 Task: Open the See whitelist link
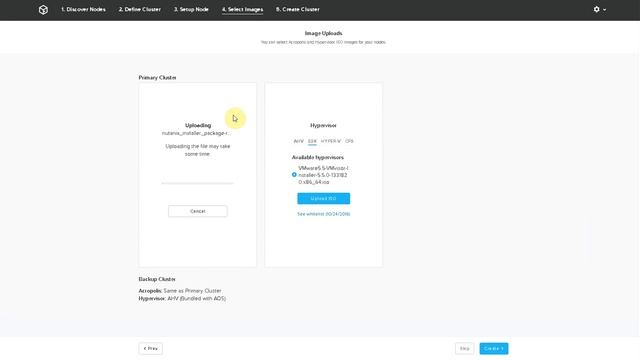pyautogui.click(x=324, y=214)
